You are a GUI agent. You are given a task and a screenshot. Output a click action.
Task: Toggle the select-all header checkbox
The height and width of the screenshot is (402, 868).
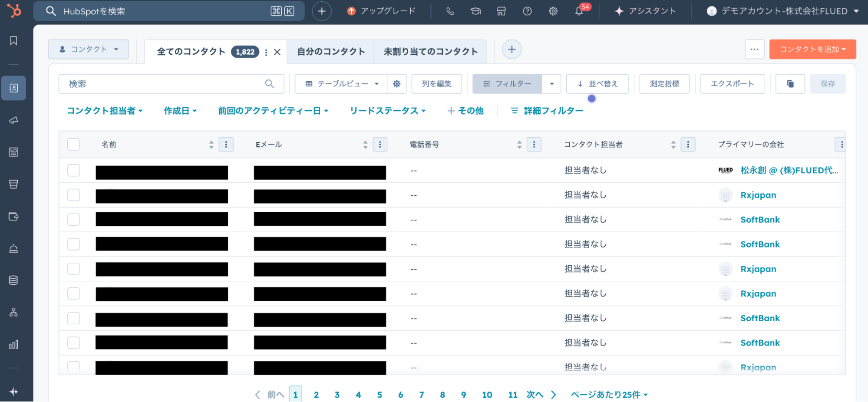[74, 145]
